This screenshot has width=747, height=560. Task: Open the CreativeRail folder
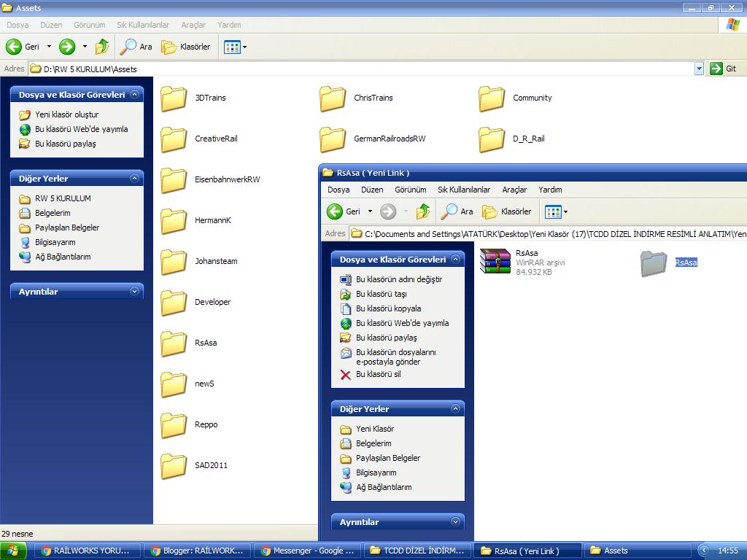pos(199,139)
